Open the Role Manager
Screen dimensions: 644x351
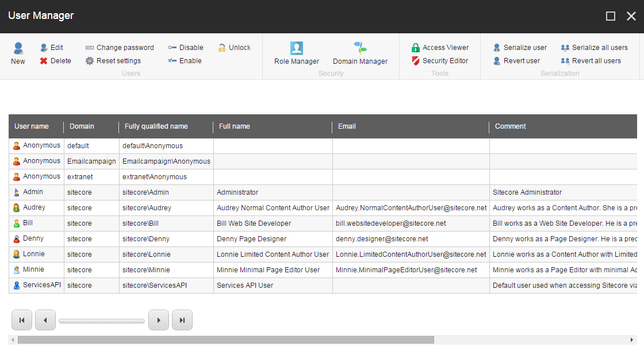pyautogui.click(x=296, y=53)
